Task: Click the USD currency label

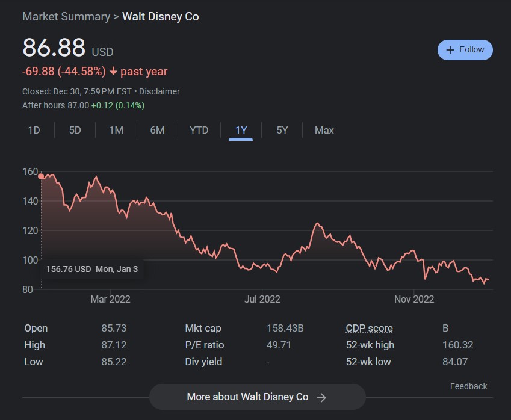Action: 102,52
